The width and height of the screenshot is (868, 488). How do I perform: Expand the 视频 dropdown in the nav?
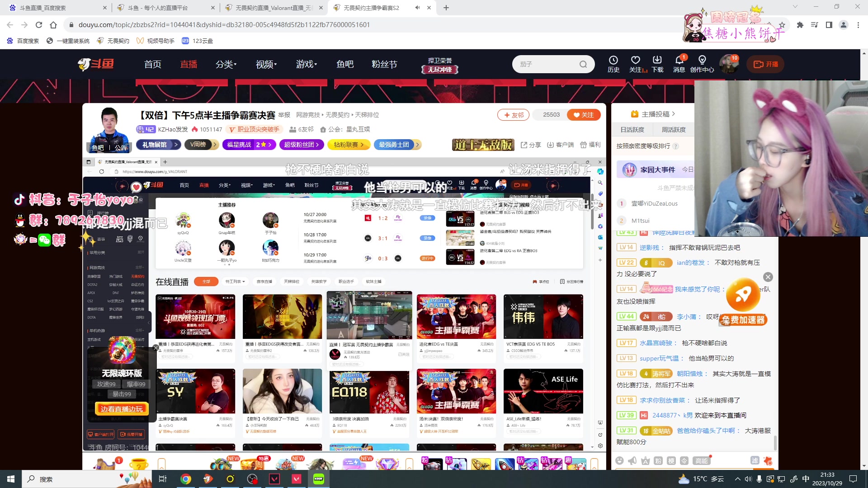[x=266, y=64]
